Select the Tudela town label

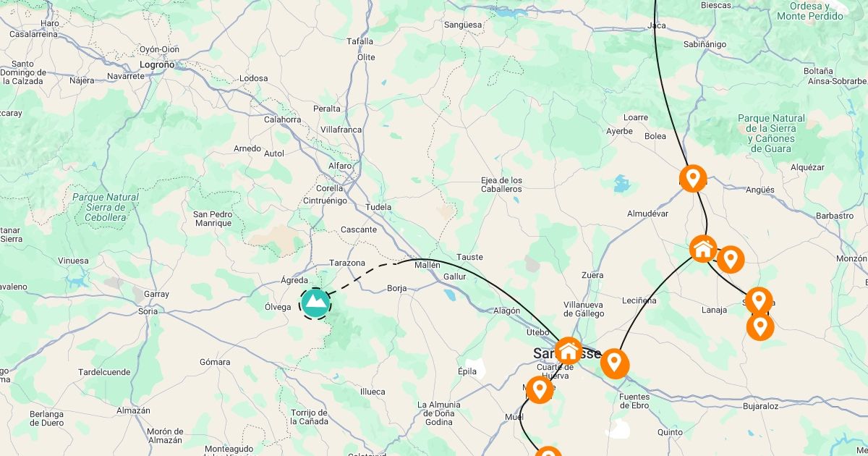(378, 207)
